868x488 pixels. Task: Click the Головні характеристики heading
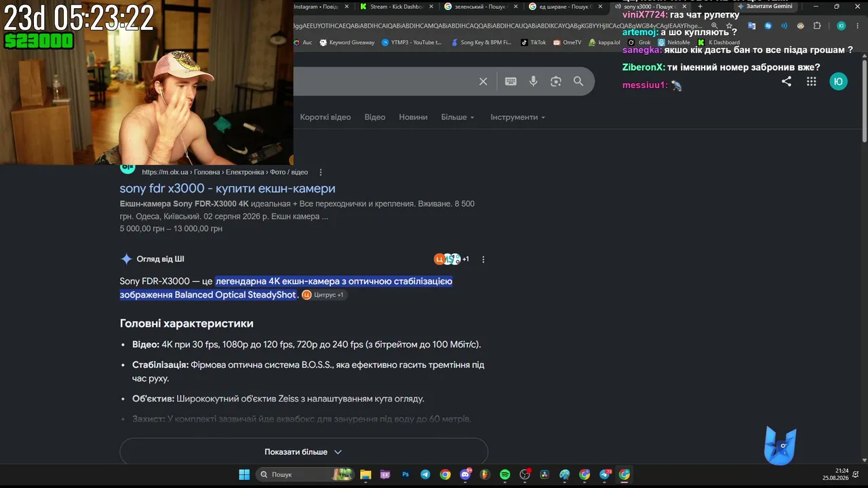(186, 323)
